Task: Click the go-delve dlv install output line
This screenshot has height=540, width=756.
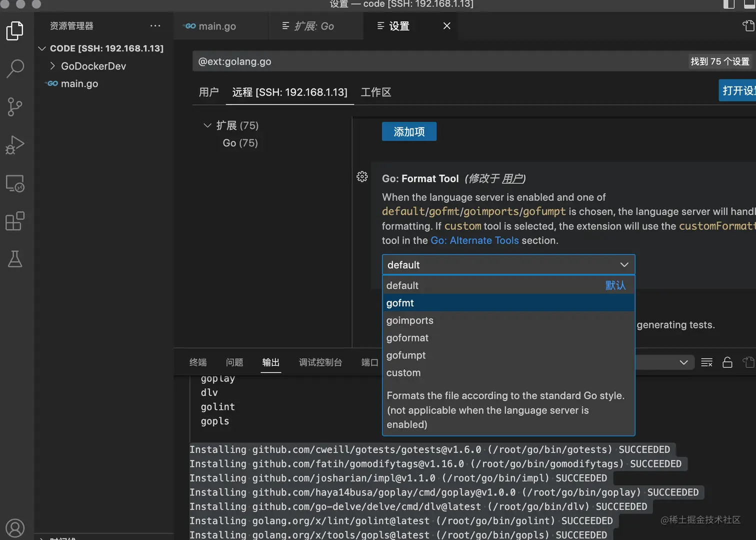Action: click(x=418, y=507)
